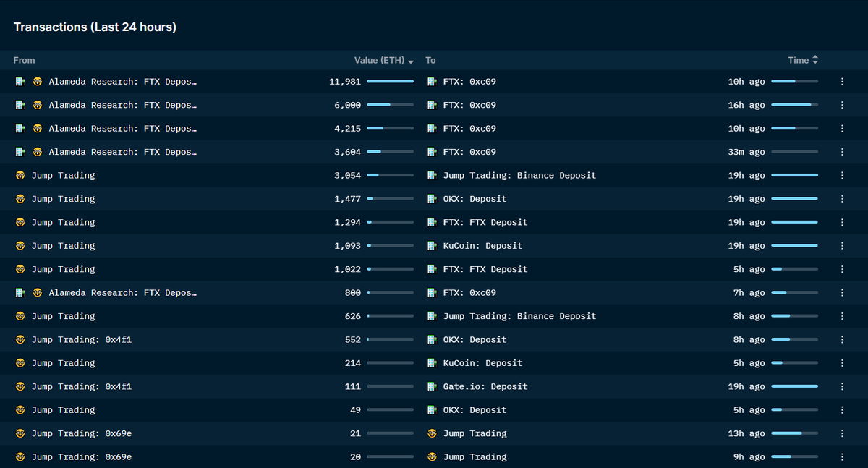The height and width of the screenshot is (468, 868).
Task: Click the value bar next to 6,000
Action: tap(390, 105)
